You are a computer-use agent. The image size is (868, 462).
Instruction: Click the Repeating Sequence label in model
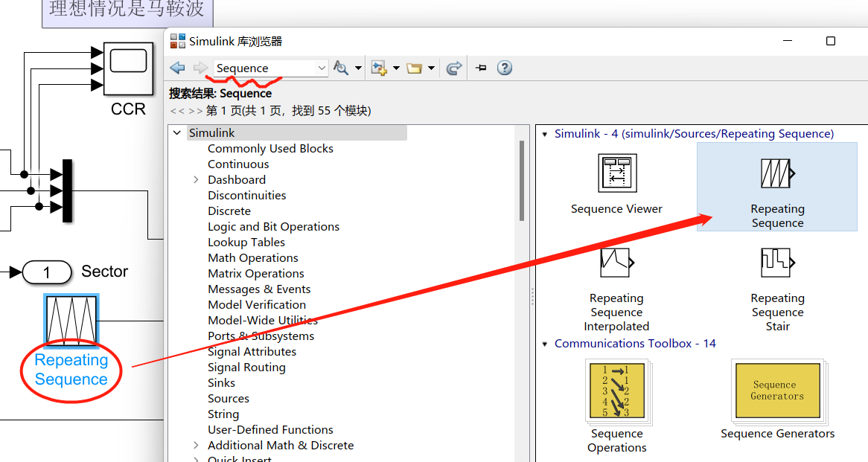[71, 369]
